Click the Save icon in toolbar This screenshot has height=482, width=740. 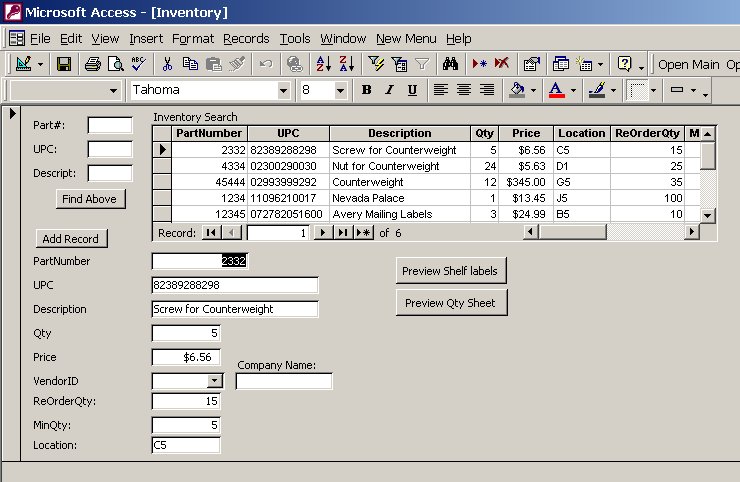[x=64, y=65]
